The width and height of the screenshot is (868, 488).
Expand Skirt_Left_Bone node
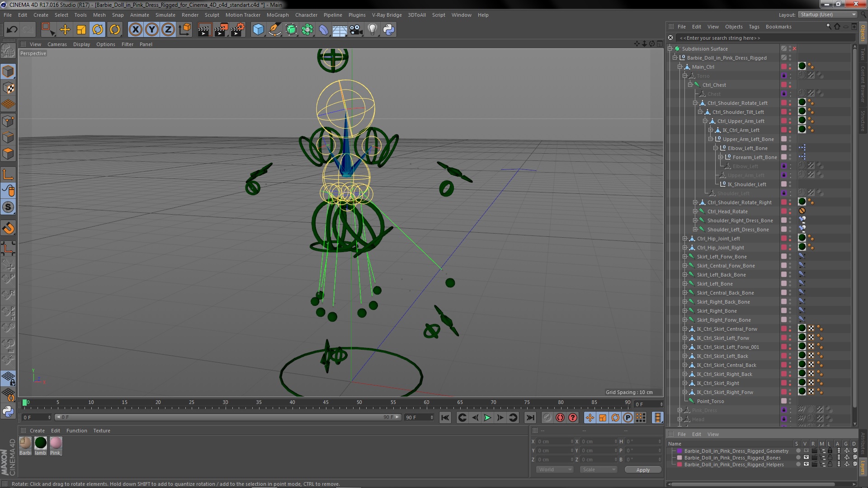click(x=685, y=284)
